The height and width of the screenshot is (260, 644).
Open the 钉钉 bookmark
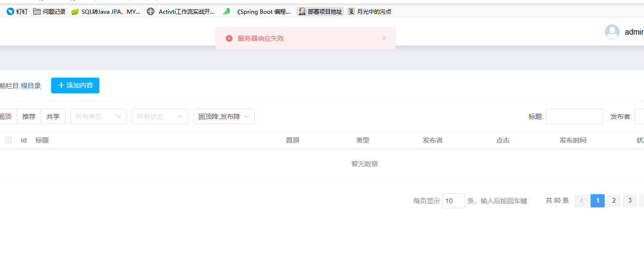point(17,12)
